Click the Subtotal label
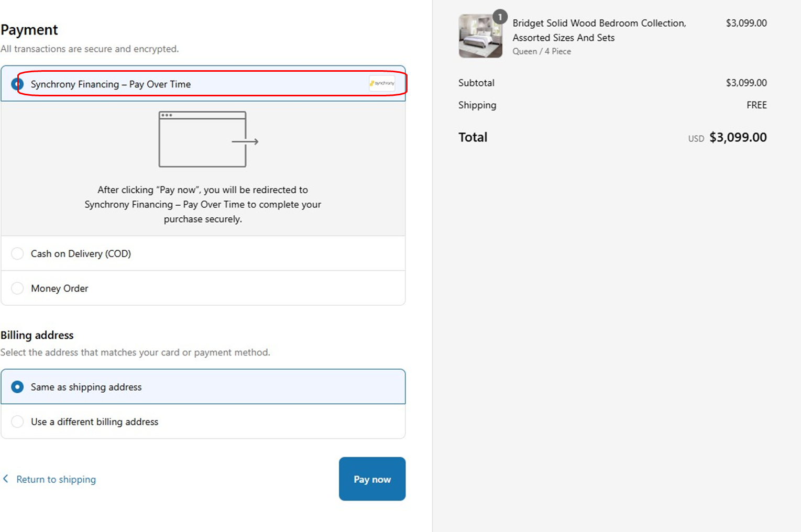 [476, 83]
